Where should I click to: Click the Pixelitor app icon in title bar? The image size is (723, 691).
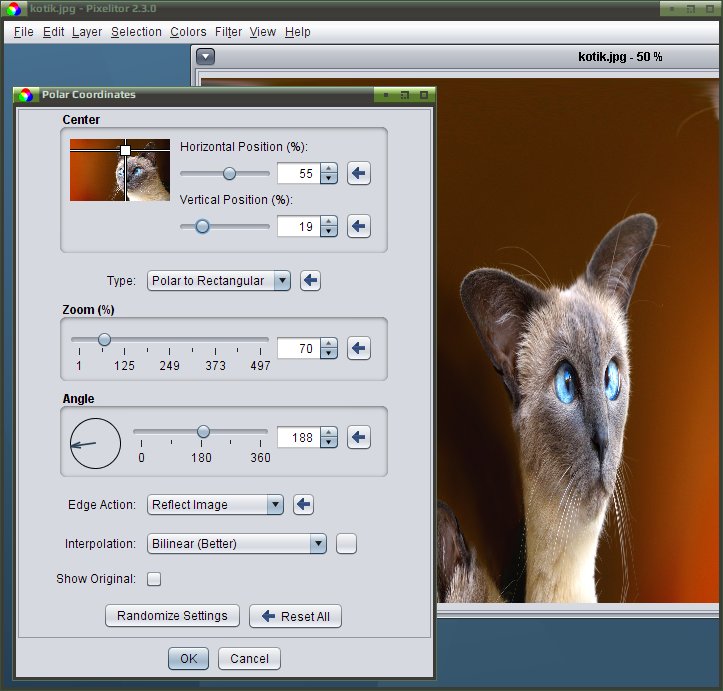point(14,9)
